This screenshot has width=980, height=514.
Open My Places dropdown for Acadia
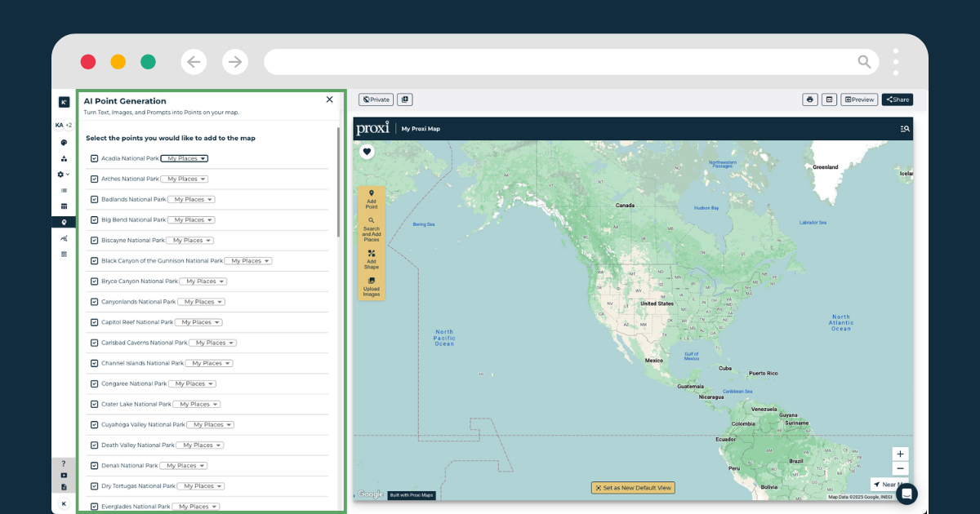(x=184, y=158)
